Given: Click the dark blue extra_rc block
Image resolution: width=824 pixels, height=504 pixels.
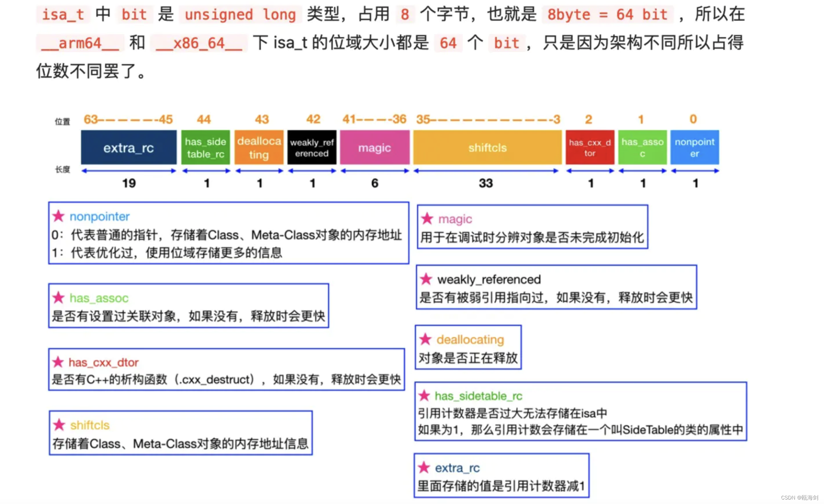Looking at the screenshot, I should (x=129, y=147).
